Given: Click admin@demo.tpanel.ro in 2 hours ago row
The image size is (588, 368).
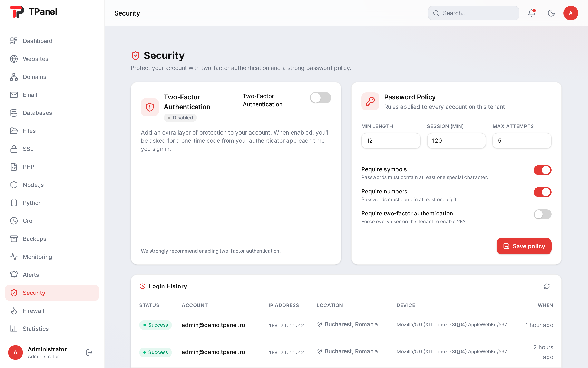Looking at the screenshot, I should [213, 352].
